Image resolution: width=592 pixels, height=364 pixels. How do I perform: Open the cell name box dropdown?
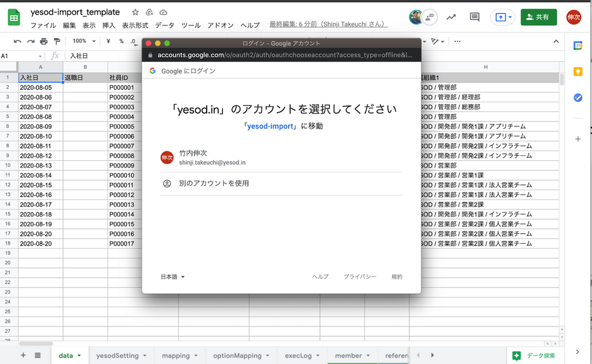(40, 56)
